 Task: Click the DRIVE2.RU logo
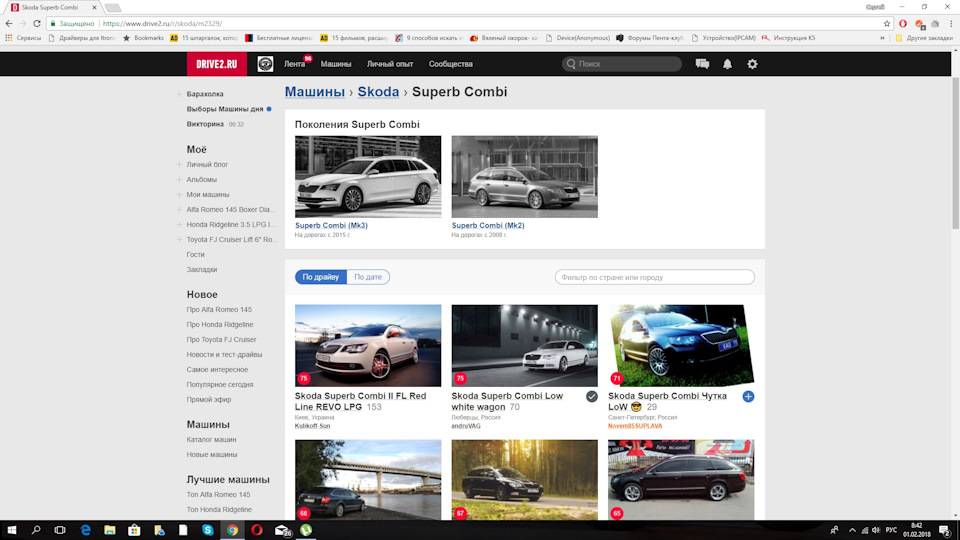tap(217, 64)
